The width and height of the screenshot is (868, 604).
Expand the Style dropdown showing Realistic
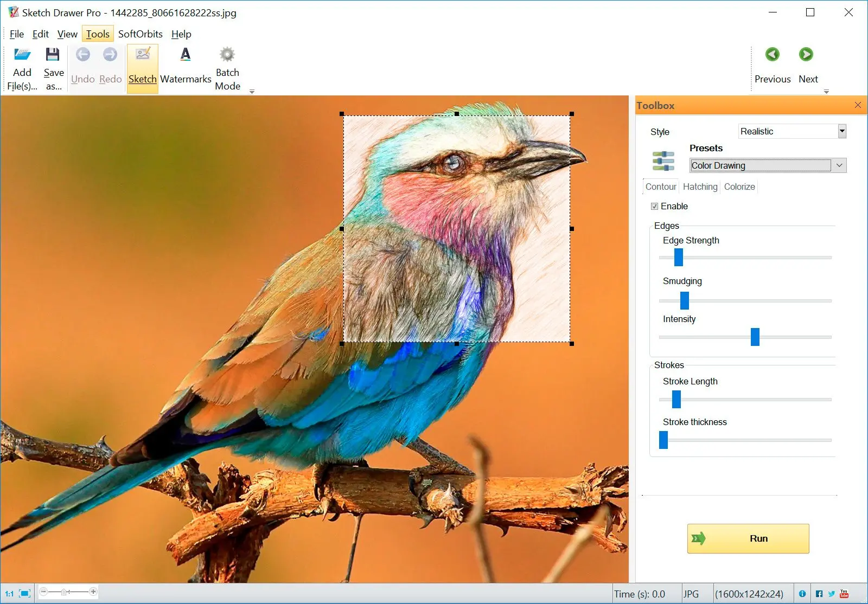coord(841,131)
